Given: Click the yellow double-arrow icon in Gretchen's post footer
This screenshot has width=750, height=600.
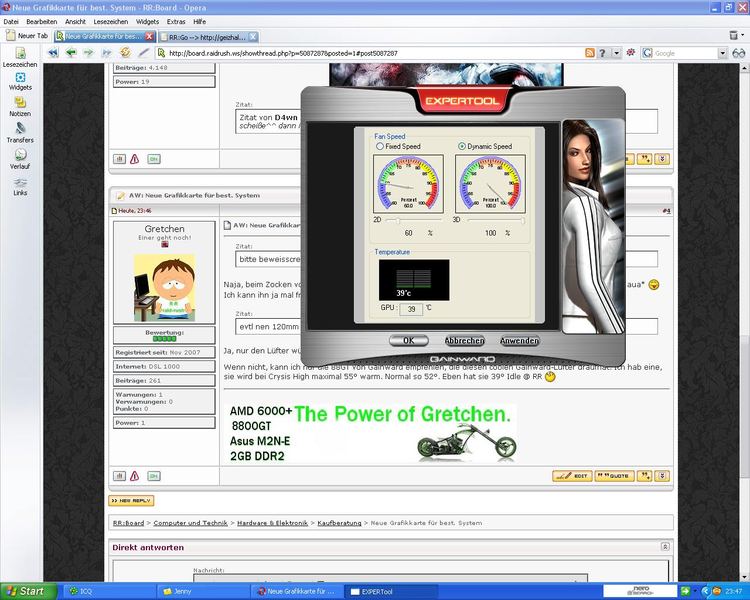Looking at the screenshot, I should click(x=662, y=476).
